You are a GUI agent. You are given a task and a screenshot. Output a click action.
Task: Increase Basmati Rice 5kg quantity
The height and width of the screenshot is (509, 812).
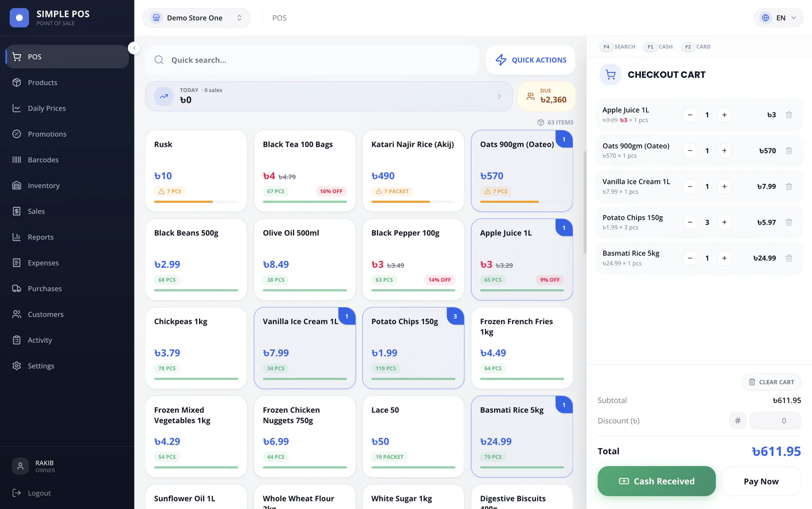[724, 258]
